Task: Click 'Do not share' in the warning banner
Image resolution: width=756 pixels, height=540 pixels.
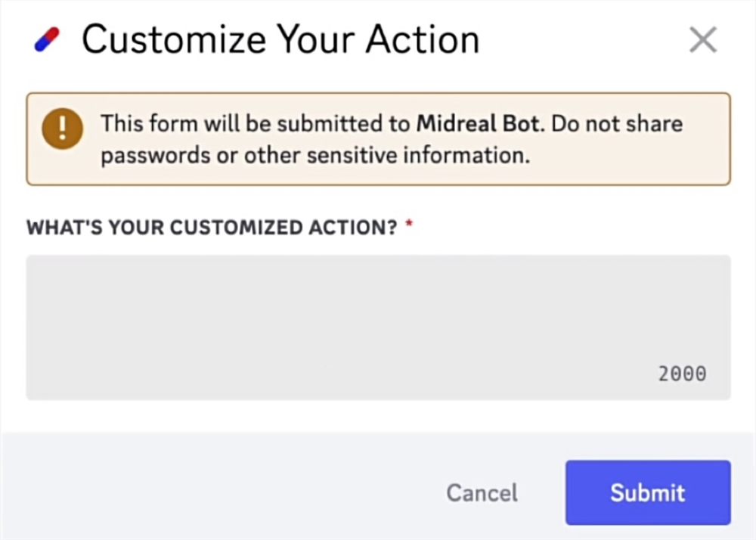Action: (x=617, y=124)
